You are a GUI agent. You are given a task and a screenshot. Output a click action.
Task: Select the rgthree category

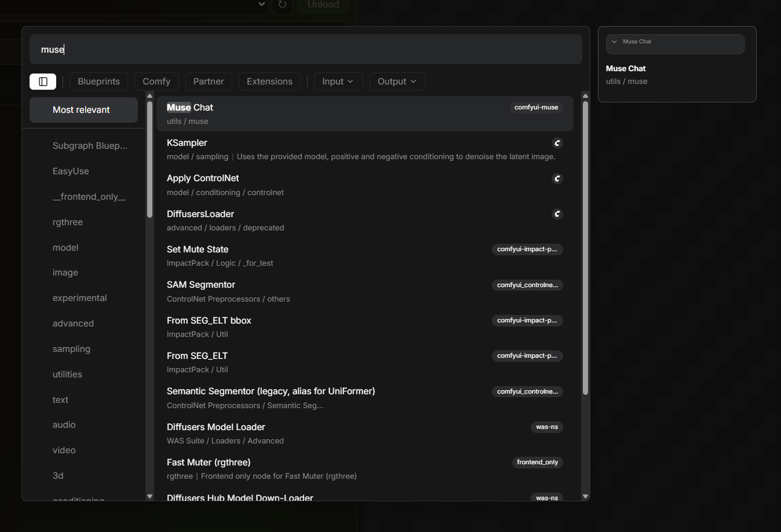pos(83,222)
